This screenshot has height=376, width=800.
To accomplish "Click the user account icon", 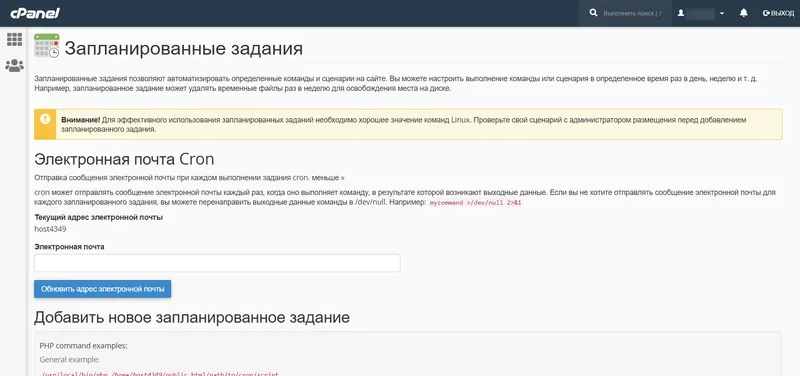I will click(x=681, y=13).
